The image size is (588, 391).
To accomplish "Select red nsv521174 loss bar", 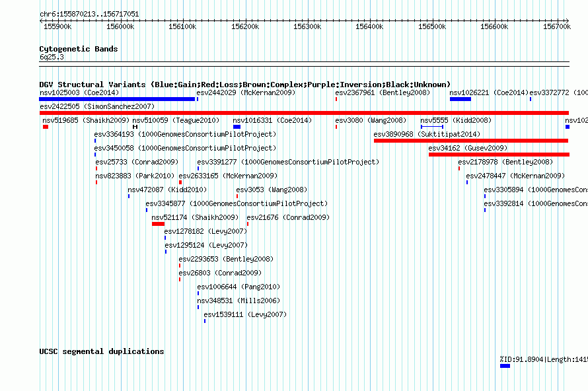I will click(159, 224).
